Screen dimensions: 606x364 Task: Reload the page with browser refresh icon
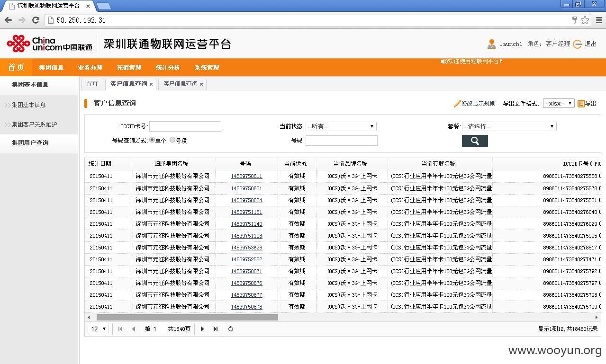[36, 20]
